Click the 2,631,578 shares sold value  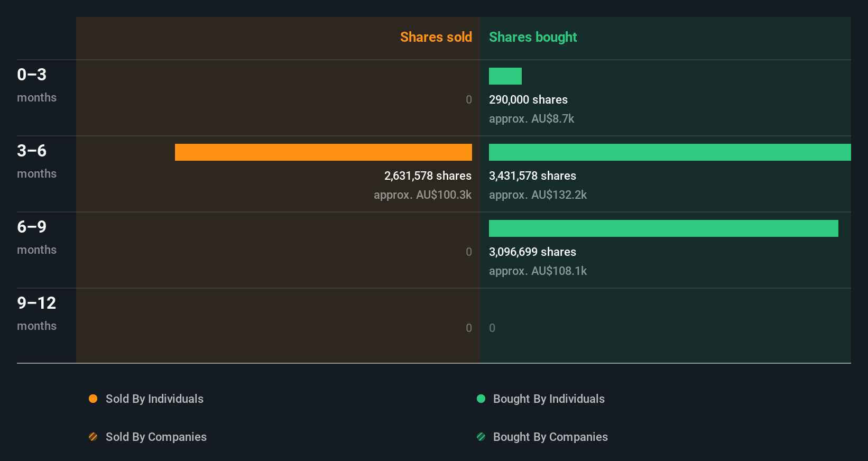(x=428, y=176)
